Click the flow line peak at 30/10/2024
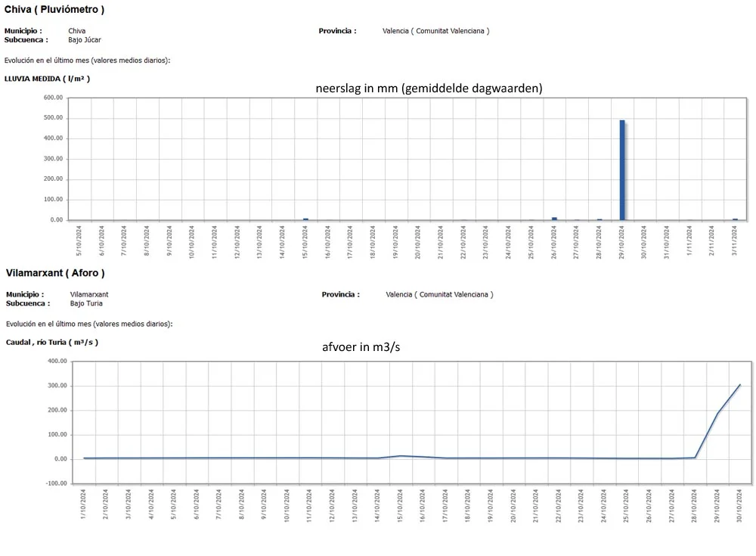The height and width of the screenshot is (556, 756). tap(740, 385)
